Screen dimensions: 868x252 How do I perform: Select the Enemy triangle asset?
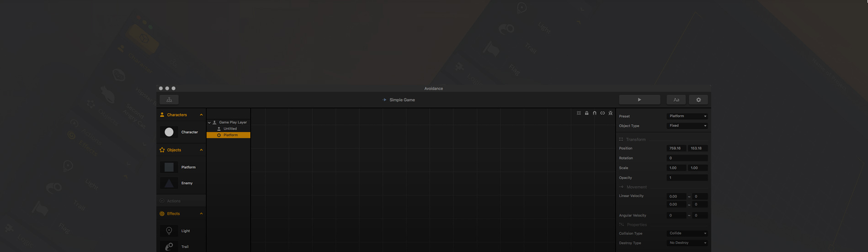[x=169, y=183]
